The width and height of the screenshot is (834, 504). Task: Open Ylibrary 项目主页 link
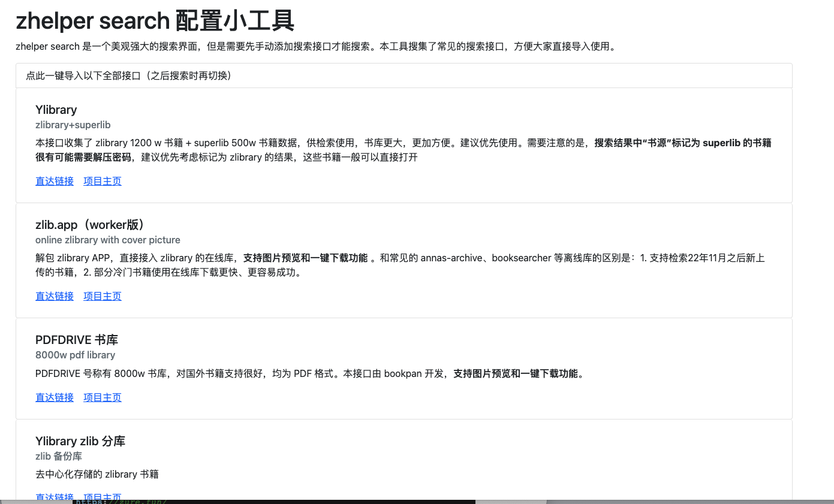103,181
